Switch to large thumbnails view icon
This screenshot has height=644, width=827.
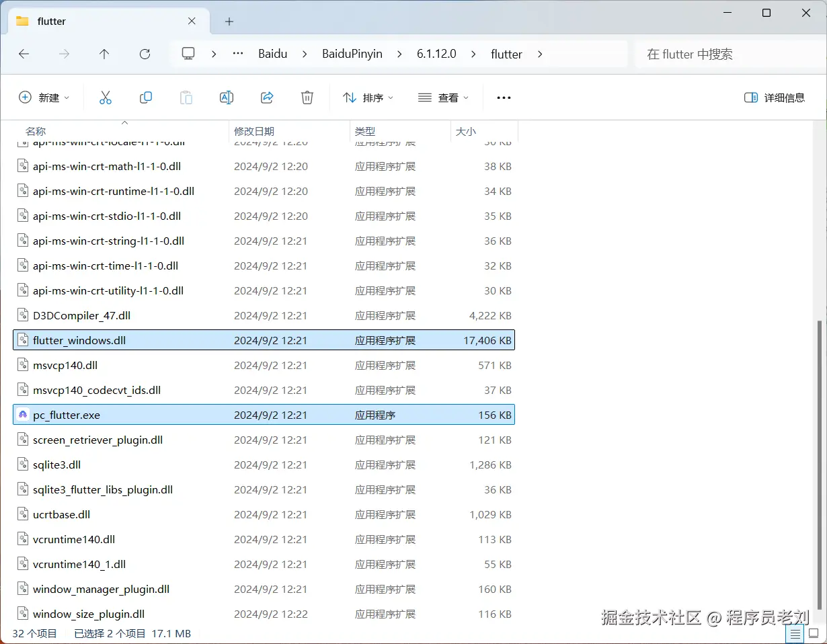pyautogui.click(x=813, y=634)
